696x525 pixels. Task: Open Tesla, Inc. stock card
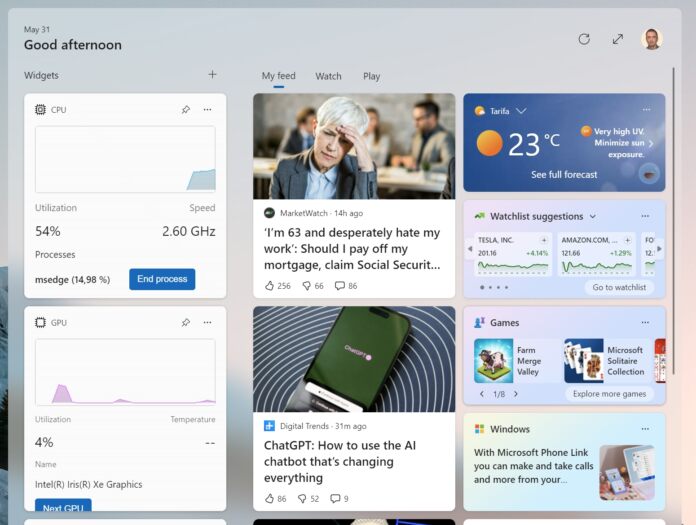(x=513, y=253)
